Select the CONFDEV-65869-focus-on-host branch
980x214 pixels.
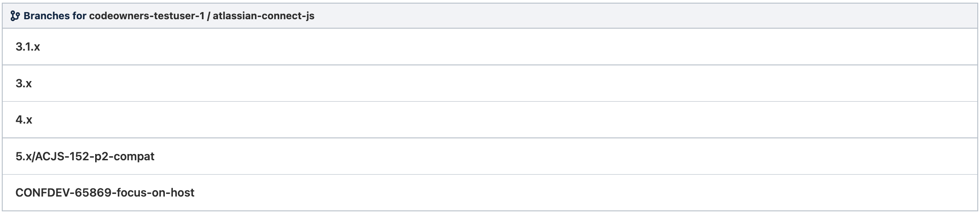click(105, 193)
